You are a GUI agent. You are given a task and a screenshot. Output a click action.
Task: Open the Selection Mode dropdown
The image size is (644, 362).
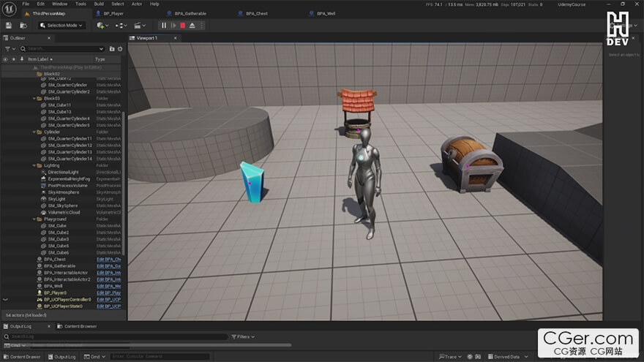61,26
